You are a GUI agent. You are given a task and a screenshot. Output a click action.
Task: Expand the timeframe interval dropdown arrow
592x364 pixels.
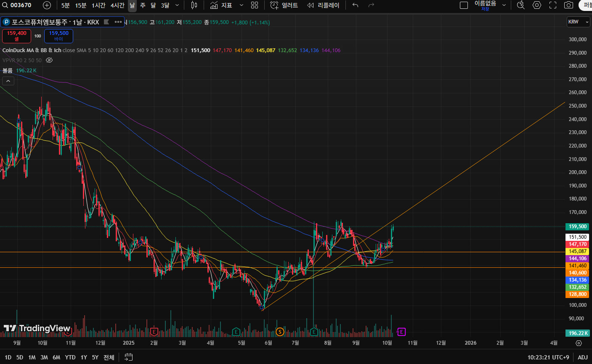point(177,5)
